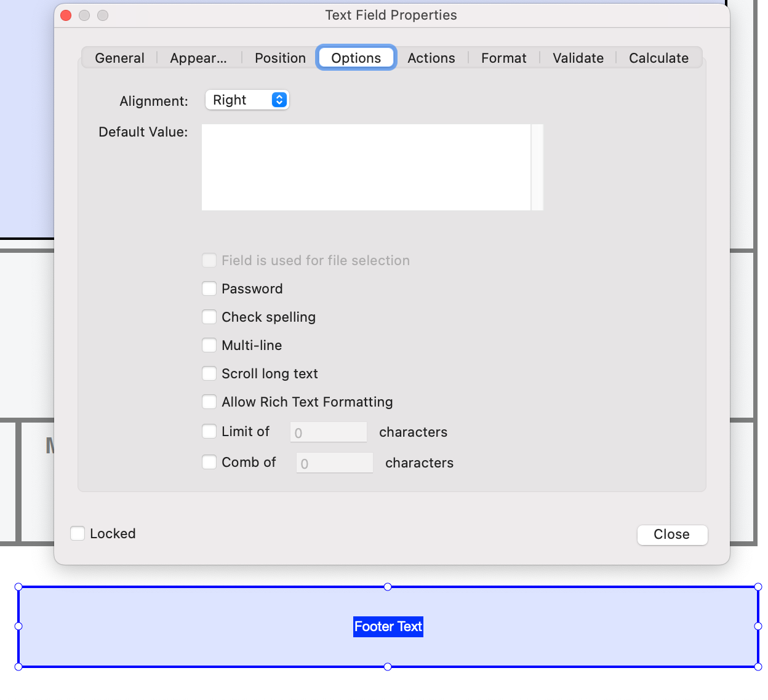The height and width of the screenshot is (700, 768).
Task: Switch to the Position tab
Action: 280,57
